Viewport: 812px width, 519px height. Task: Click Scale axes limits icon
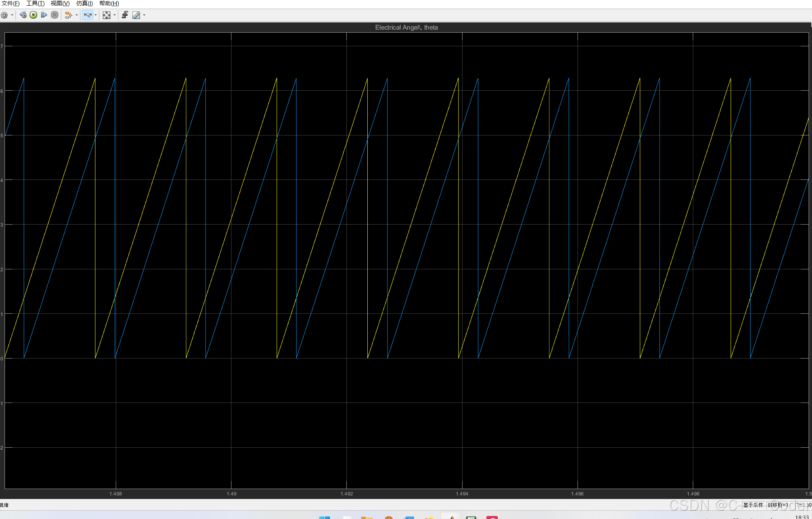[x=107, y=15]
